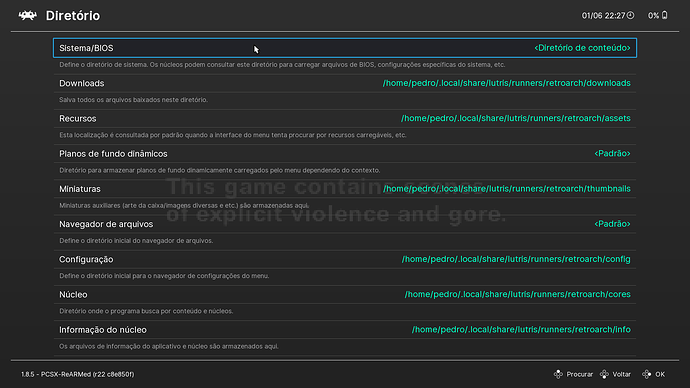Click the OK gamepad icon
The image size is (690, 388).
[646, 374]
